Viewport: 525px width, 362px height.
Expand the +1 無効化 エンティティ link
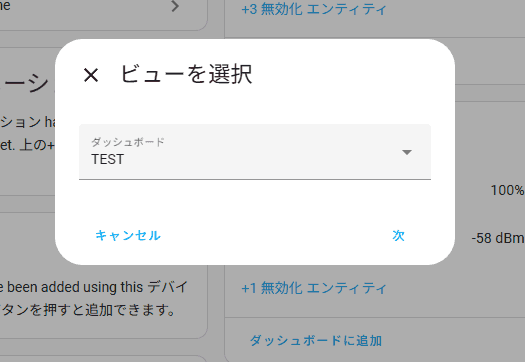(x=314, y=288)
